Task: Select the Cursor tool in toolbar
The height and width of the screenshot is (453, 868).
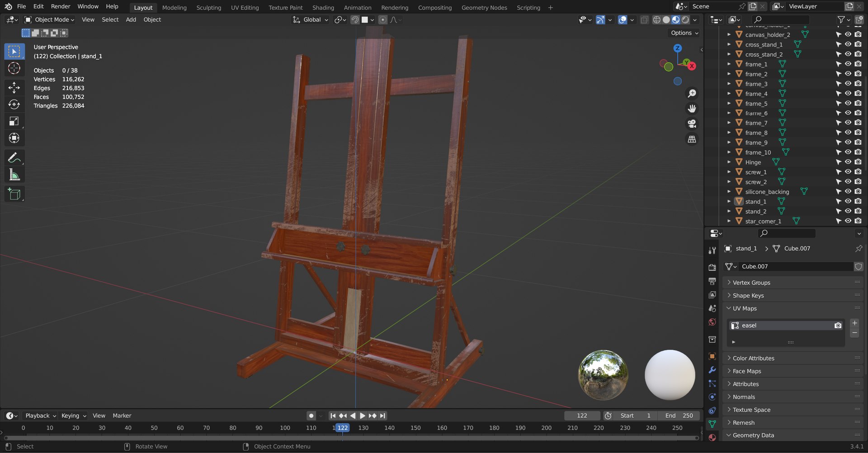Action: [14, 68]
